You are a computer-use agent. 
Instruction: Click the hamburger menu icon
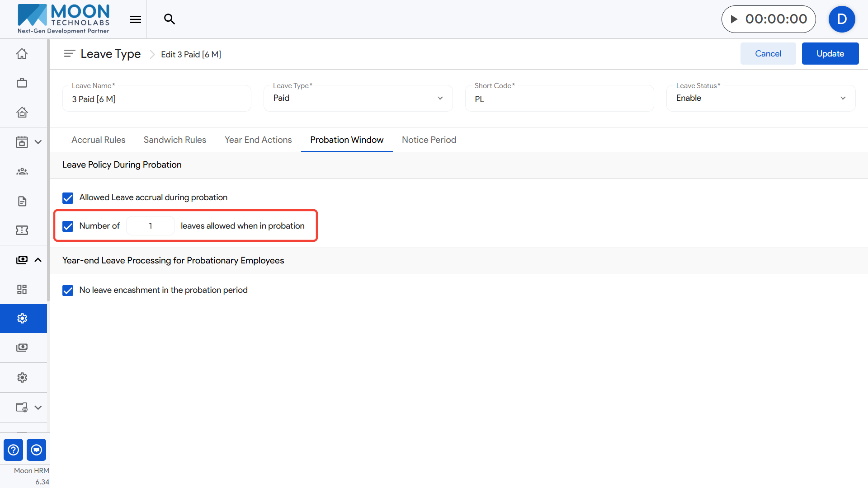point(135,19)
